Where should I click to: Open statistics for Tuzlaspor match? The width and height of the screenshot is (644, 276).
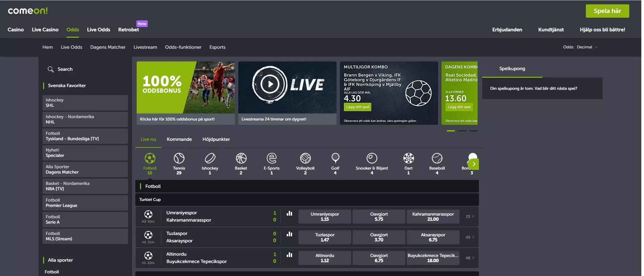tap(289, 234)
